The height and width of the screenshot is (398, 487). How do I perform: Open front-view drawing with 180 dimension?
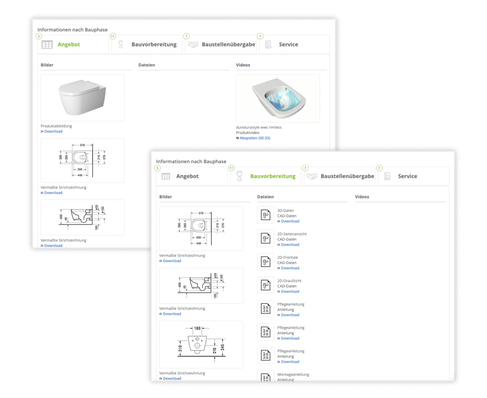(x=201, y=344)
